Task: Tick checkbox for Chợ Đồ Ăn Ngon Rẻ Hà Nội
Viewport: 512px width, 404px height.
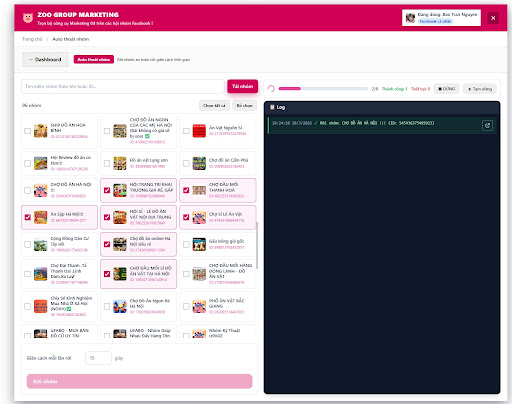Action: pos(107,306)
